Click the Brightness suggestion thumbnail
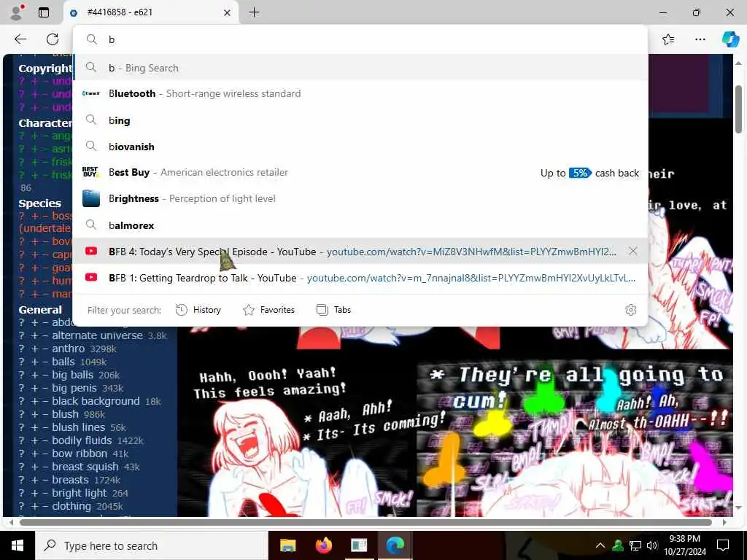 (x=91, y=198)
